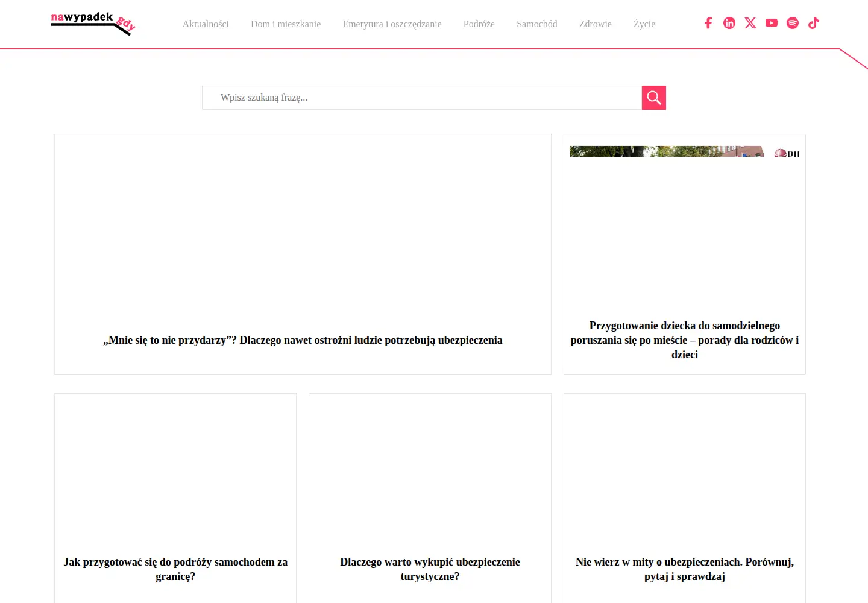This screenshot has width=868, height=603.
Task: Open the YouTube social icon
Action: tap(772, 23)
